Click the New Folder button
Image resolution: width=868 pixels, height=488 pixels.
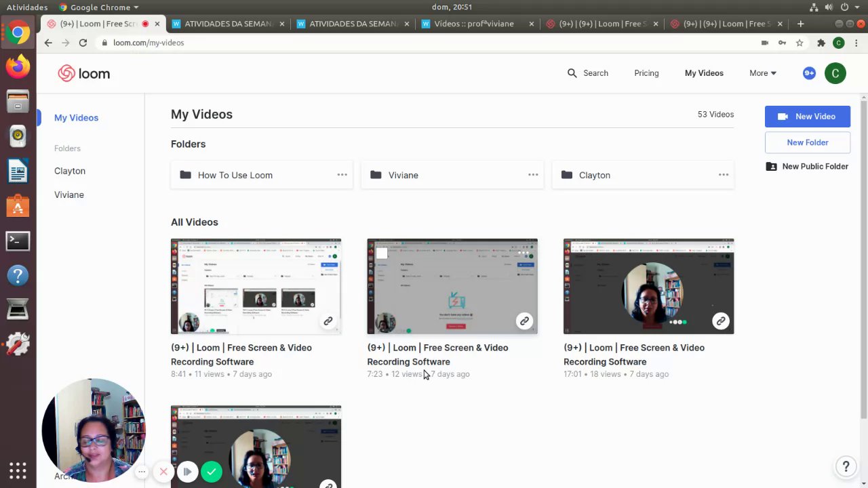click(808, 142)
